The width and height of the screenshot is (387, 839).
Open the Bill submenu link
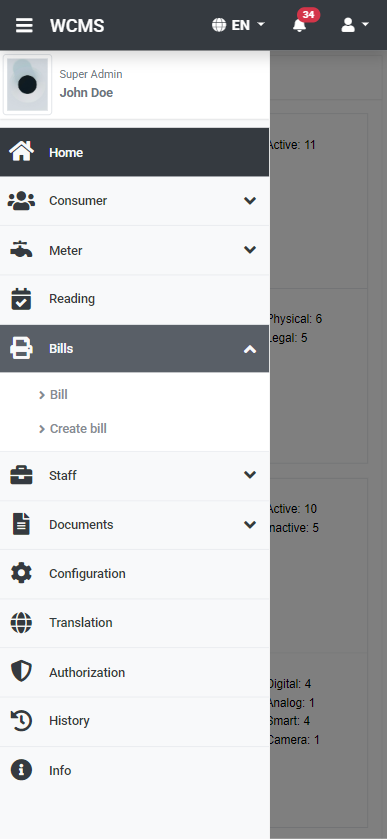[x=58, y=395]
